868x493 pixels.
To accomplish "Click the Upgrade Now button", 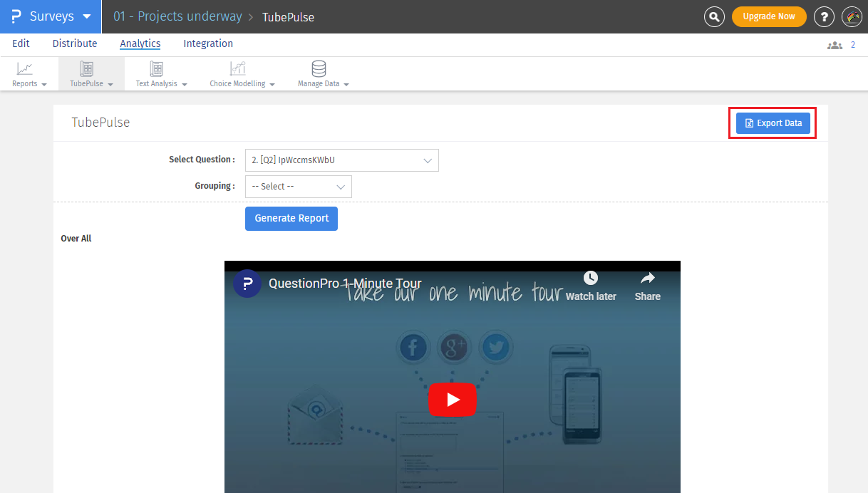I will (x=769, y=16).
